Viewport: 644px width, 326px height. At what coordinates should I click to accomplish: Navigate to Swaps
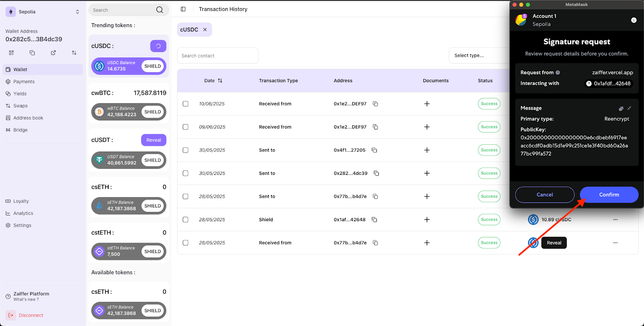coord(43,106)
